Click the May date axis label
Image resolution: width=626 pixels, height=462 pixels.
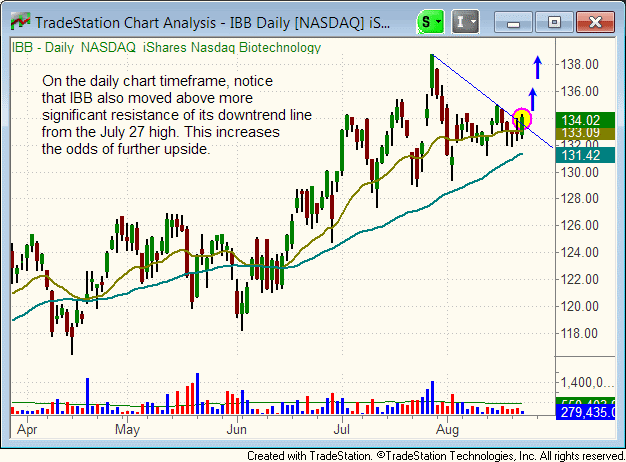[x=127, y=430]
